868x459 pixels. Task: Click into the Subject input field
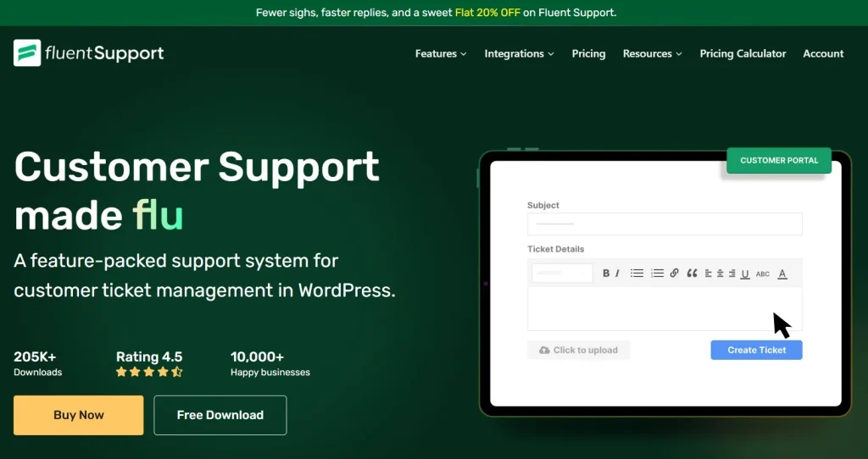point(665,224)
